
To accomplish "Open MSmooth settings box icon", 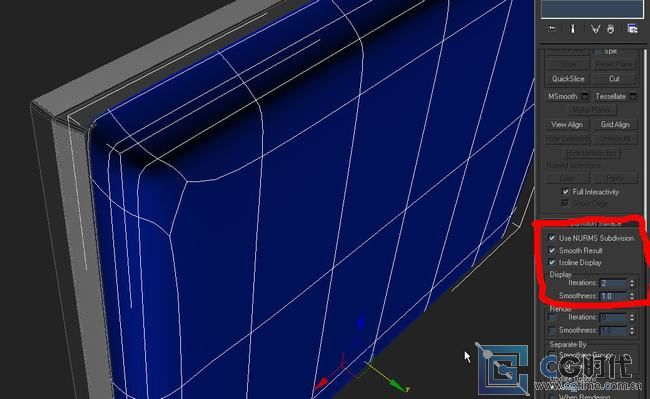I will pos(585,96).
